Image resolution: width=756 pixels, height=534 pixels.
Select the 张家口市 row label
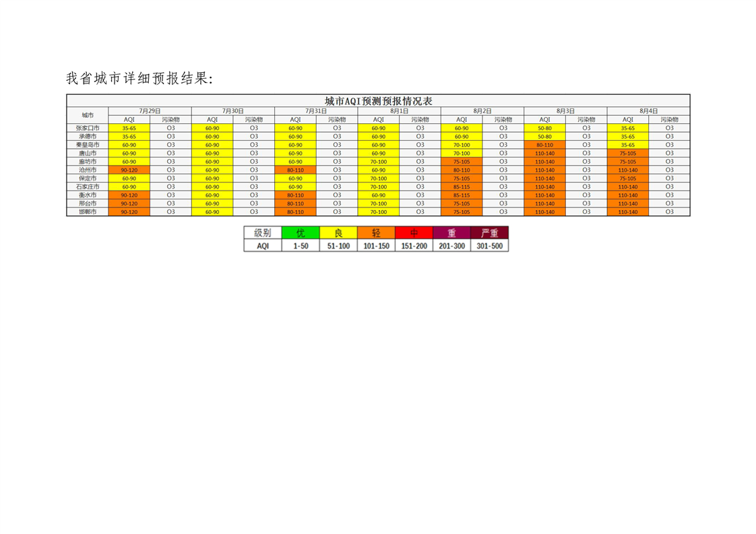pos(88,128)
